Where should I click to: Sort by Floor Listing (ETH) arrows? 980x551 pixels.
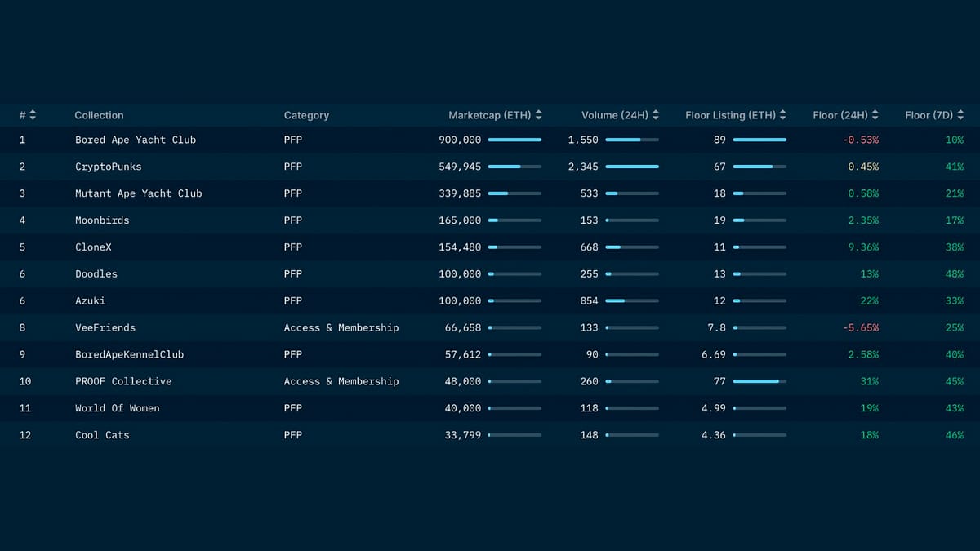click(x=783, y=115)
